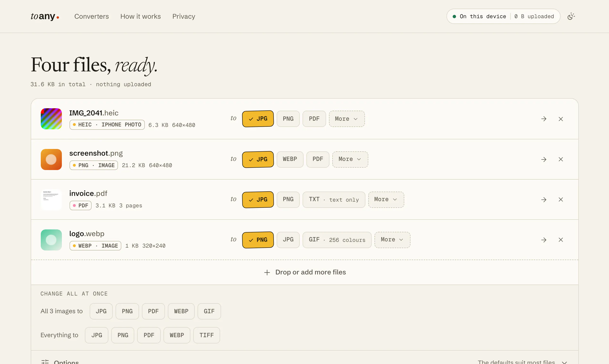Convert screenshot.png using its arrow icon

pos(544,159)
